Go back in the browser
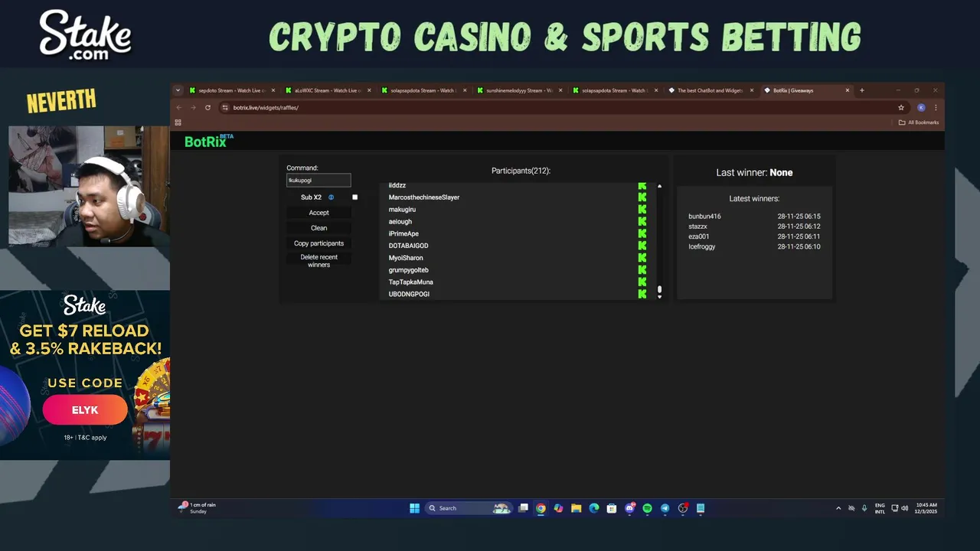980x551 pixels. pyautogui.click(x=179, y=108)
